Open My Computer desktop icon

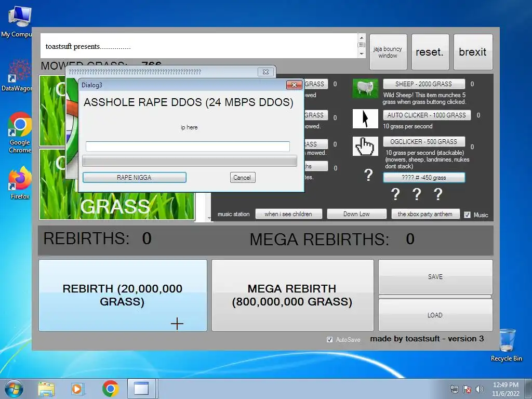point(19,21)
